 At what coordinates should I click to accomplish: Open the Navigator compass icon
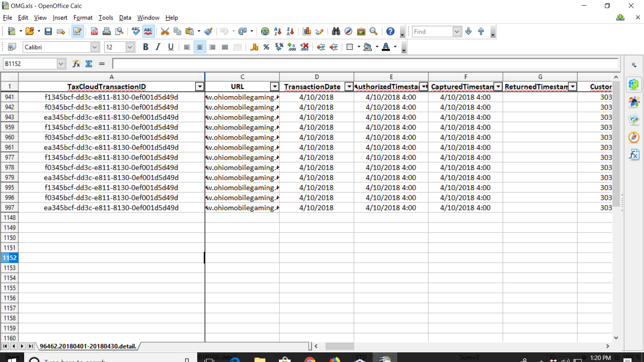(349, 31)
